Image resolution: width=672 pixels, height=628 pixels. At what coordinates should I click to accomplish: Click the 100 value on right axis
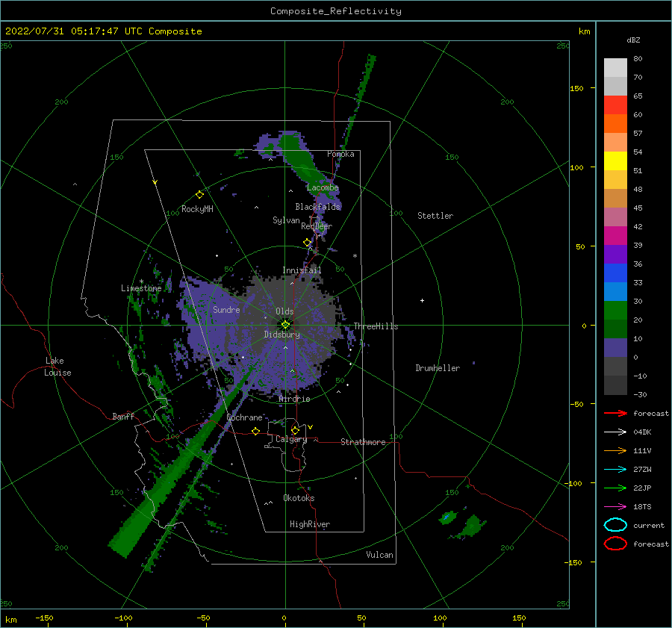576,167
